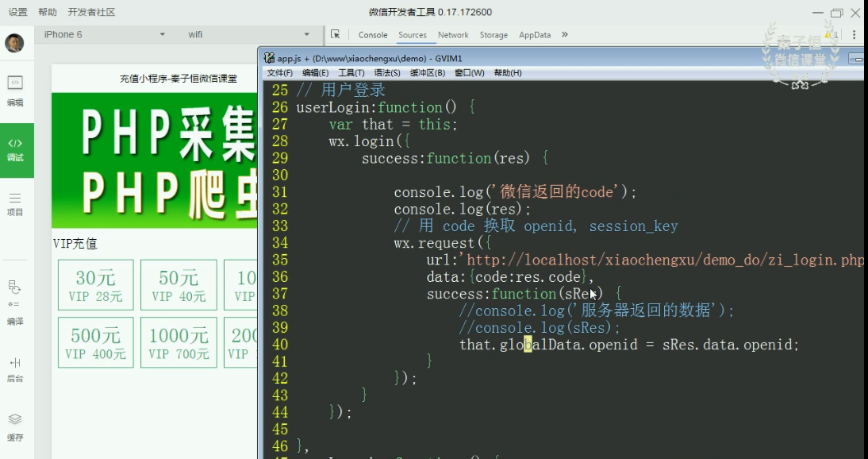
Task: Open the 设置 settings menu
Action: pyautogui.click(x=17, y=12)
